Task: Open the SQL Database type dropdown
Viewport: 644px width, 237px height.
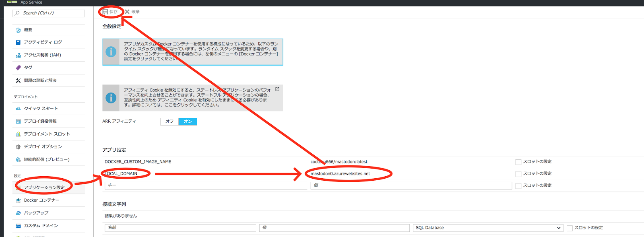Action: pos(488,228)
